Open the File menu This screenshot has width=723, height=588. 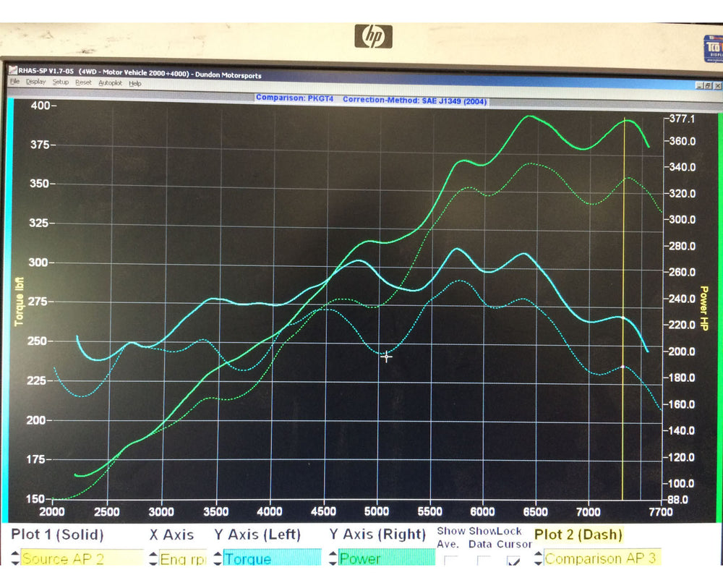coord(14,82)
